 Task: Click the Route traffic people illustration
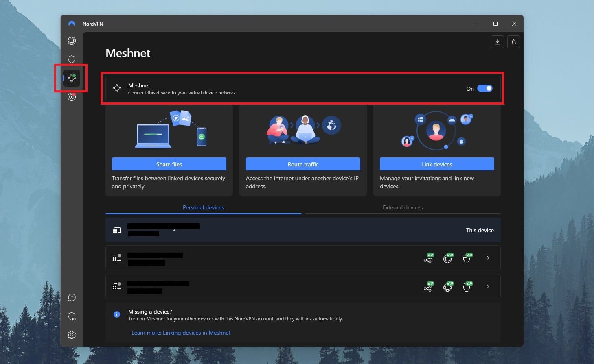[303, 129]
